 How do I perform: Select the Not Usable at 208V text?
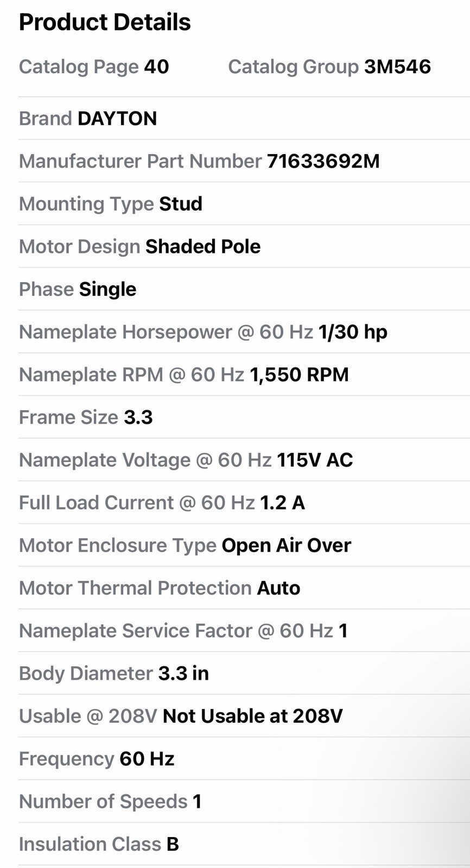(253, 716)
